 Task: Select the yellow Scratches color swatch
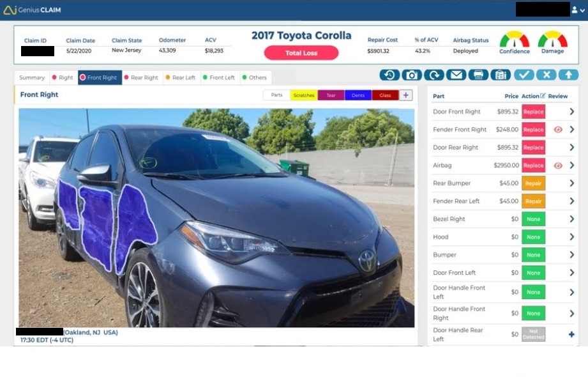[x=304, y=95]
